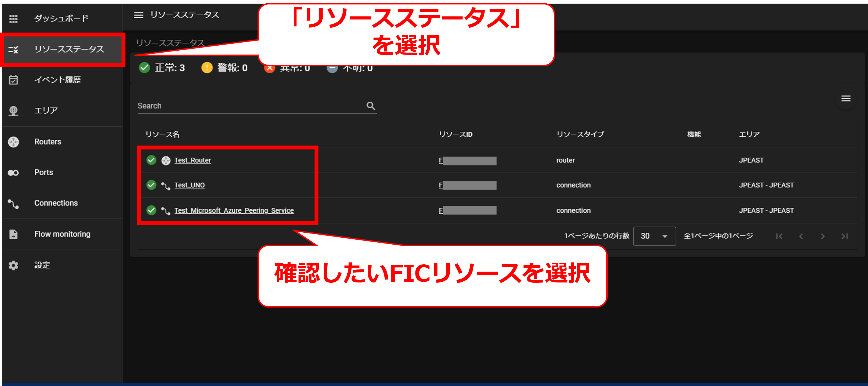Jump to the last page arrow
The height and width of the screenshot is (386, 868).
844,236
